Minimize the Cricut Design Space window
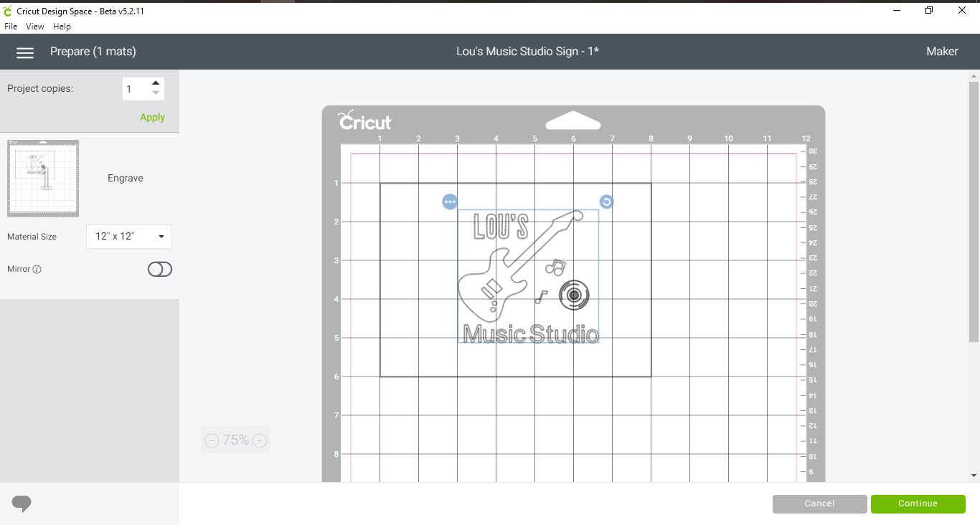The height and width of the screenshot is (525, 980). pyautogui.click(x=897, y=10)
